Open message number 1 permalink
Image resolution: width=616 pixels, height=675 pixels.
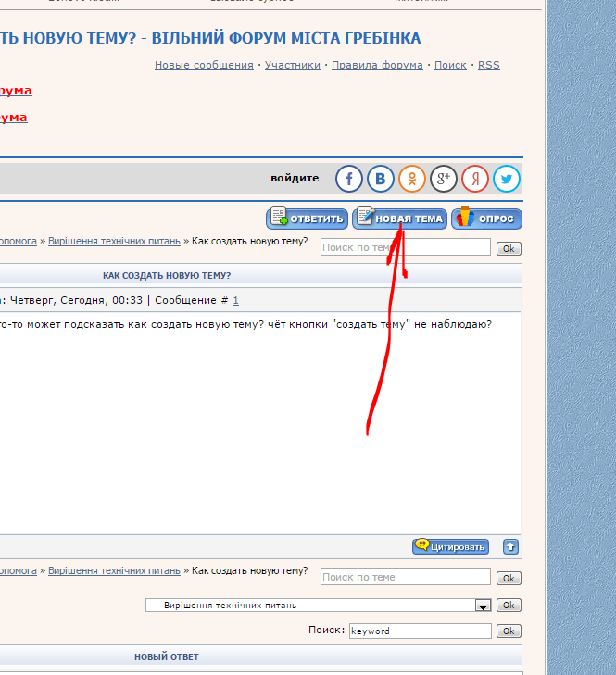tap(235, 300)
